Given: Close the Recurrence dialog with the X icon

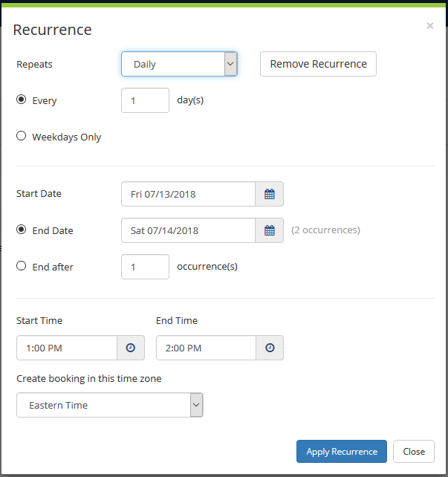Looking at the screenshot, I should pyautogui.click(x=429, y=25).
